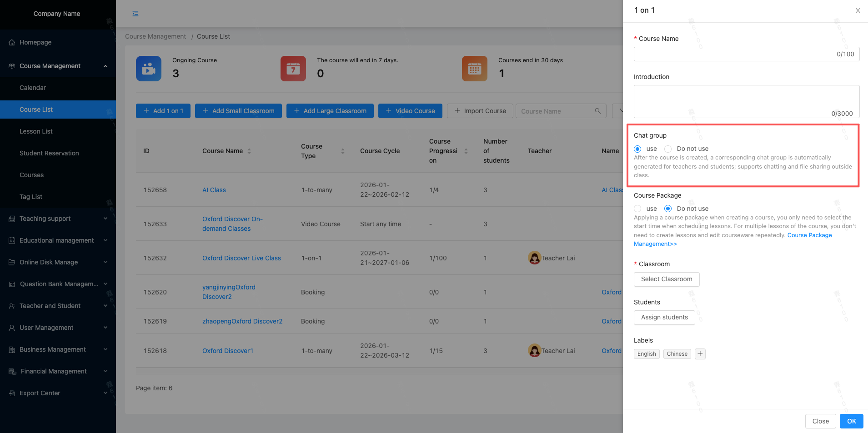Click the 7-day calendar icon
Viewport: 868px width, 433px height.
pyautogui.click(x=293, y=69)
